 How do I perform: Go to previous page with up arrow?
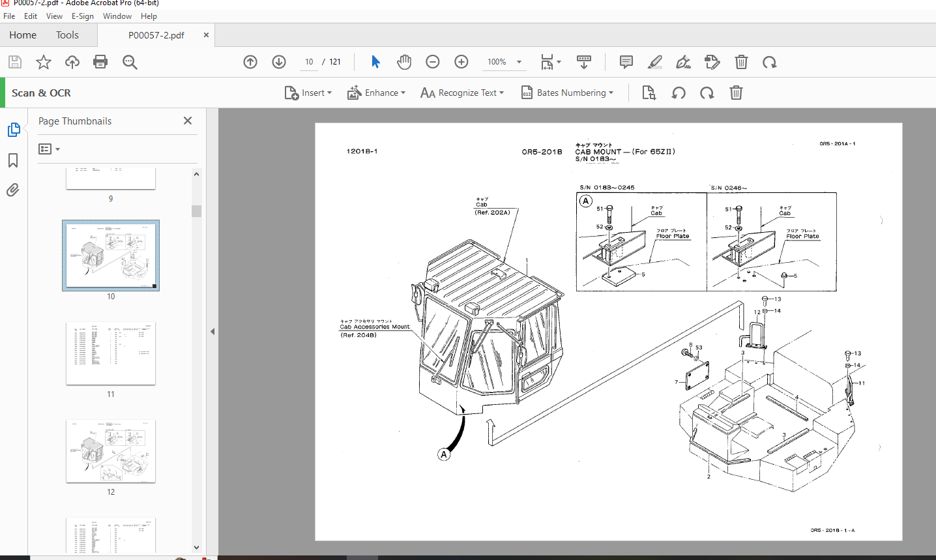point(250,62)
